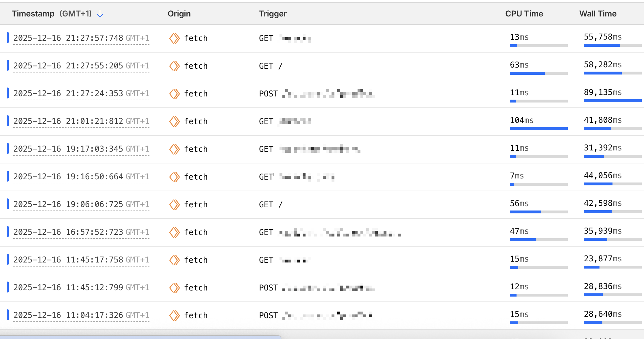
Task: Expand the log entry timestamped 21:27:57:748
Action: 81,38
